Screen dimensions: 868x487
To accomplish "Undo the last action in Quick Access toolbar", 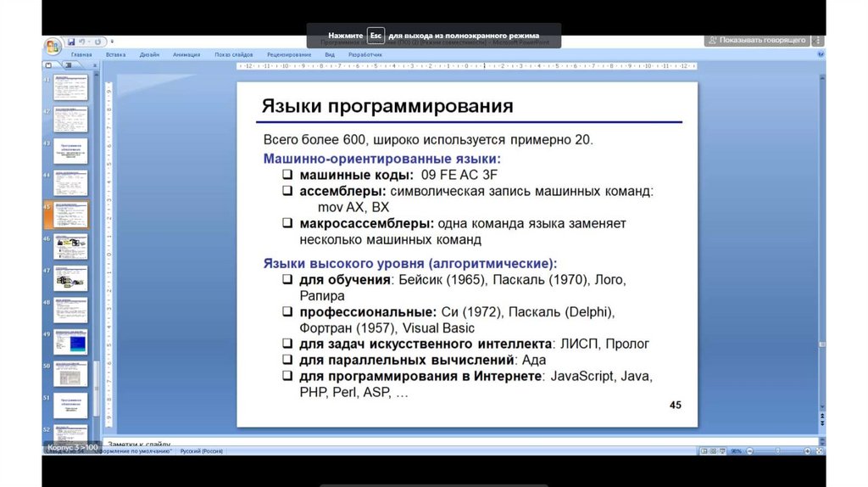I will (82, 42).
